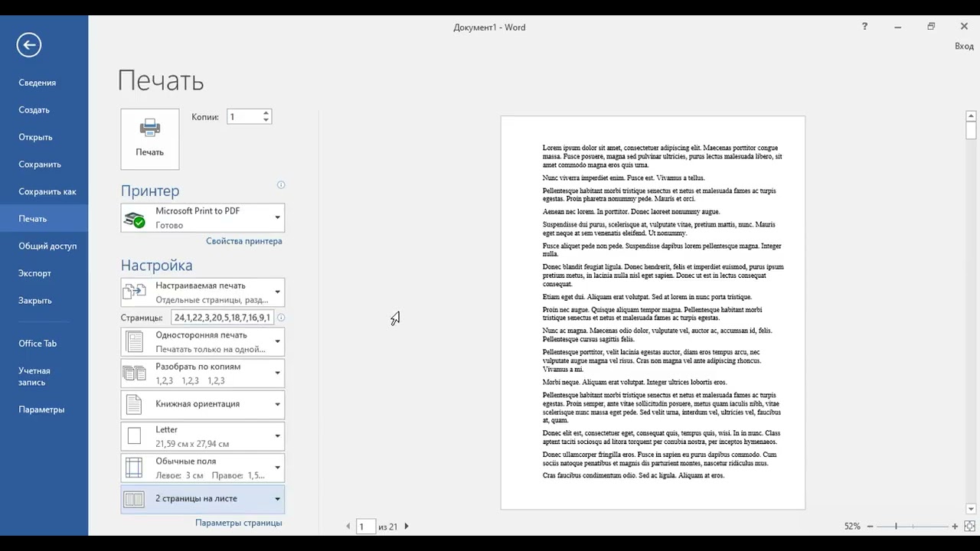Open Сведения menu item
The width and height of the screenshot is (980, 551).
(x=44, y=83)
